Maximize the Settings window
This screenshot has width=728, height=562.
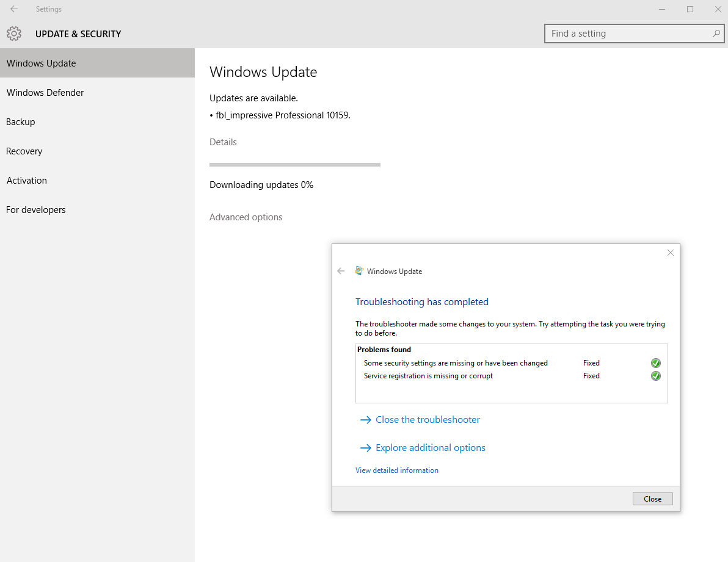pyautogui.click(x=690, y=9)
